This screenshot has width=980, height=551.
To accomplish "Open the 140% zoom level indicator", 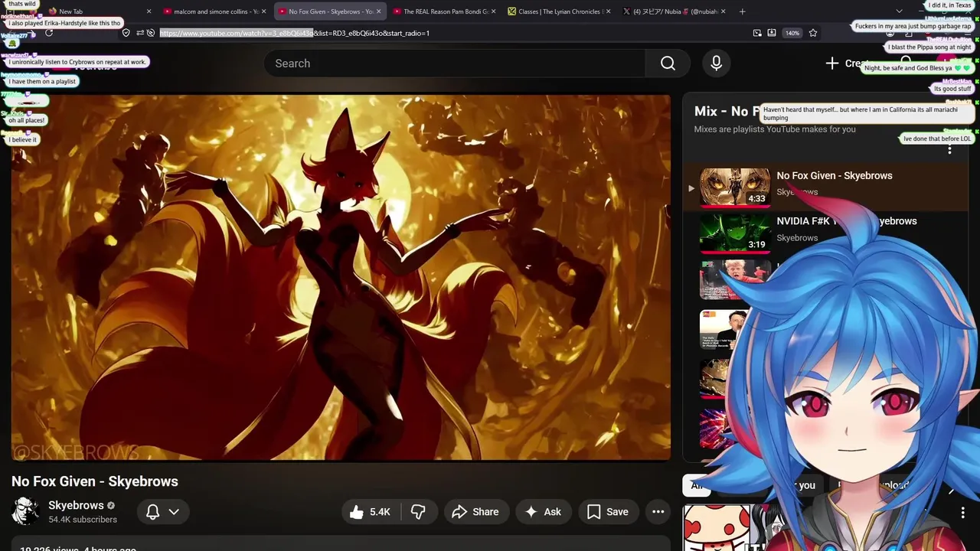I will 792,33.
